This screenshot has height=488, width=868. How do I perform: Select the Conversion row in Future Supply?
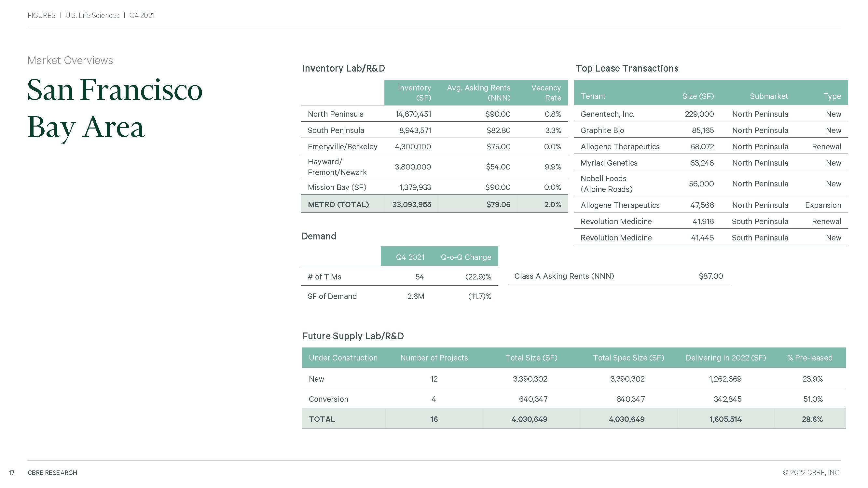click(x=328, y=399)
